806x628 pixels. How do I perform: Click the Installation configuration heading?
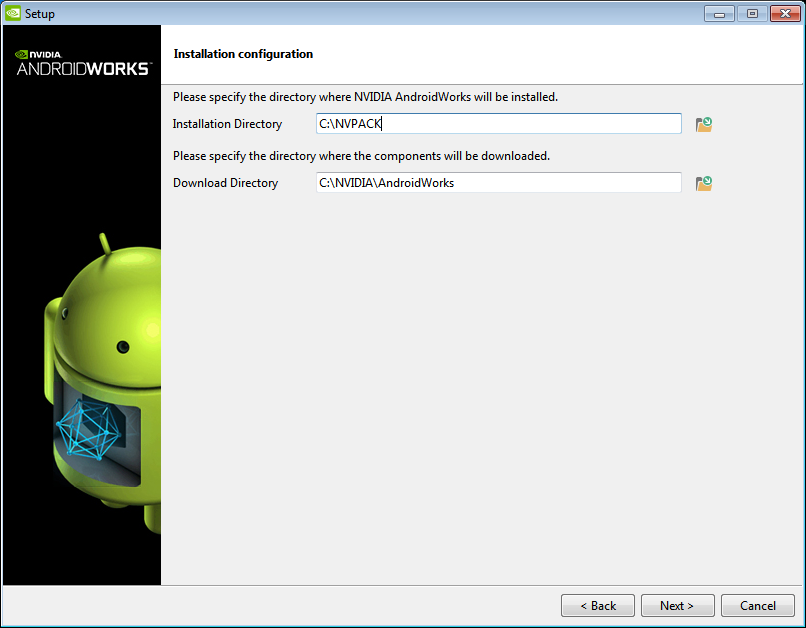[x=243, y=54]
